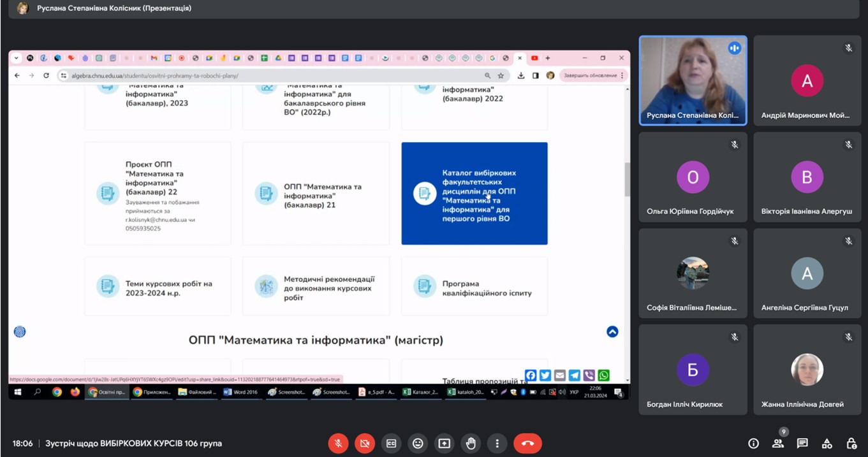
Task: Show participants people panel
Action: (777, 443)
